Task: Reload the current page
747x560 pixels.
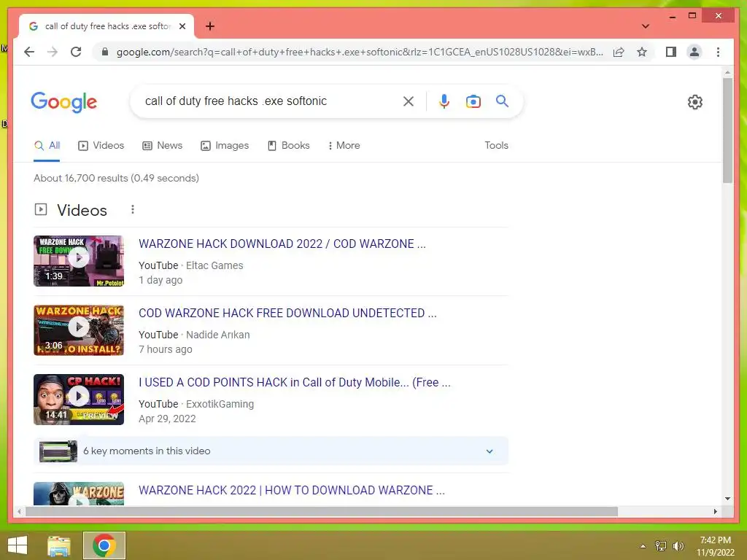Action: point(76,52)
